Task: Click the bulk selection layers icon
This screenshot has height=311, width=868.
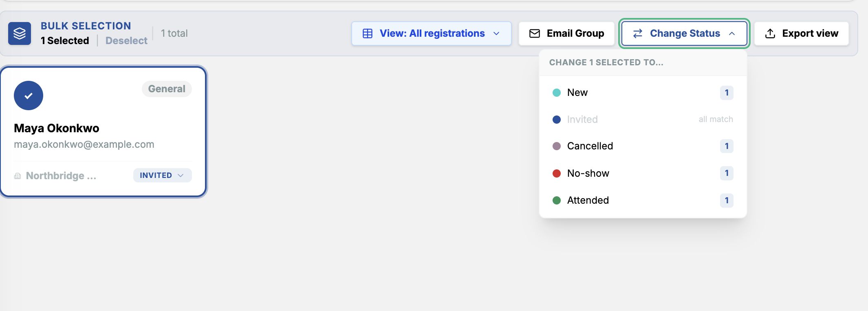Action: pos(20,33)
